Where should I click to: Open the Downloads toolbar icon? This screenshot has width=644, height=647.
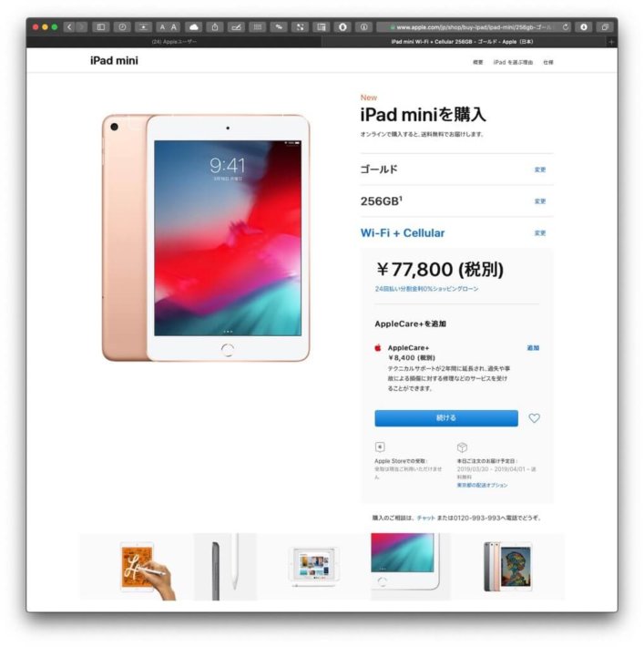[x=584, y=27]
